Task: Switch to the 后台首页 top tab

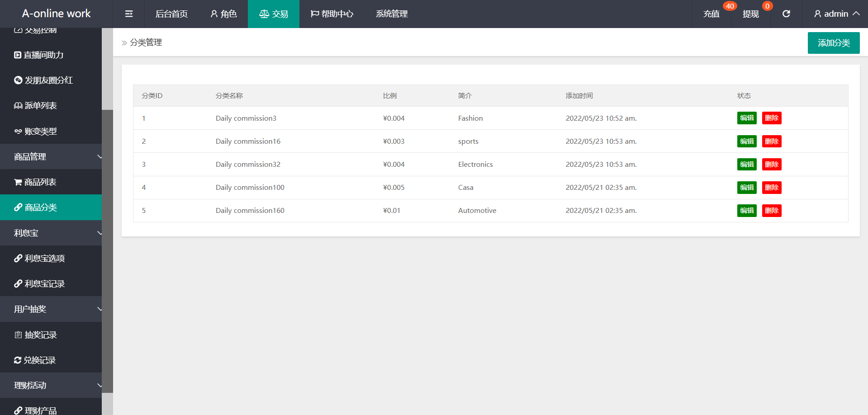Action: (x=171, y=14)
